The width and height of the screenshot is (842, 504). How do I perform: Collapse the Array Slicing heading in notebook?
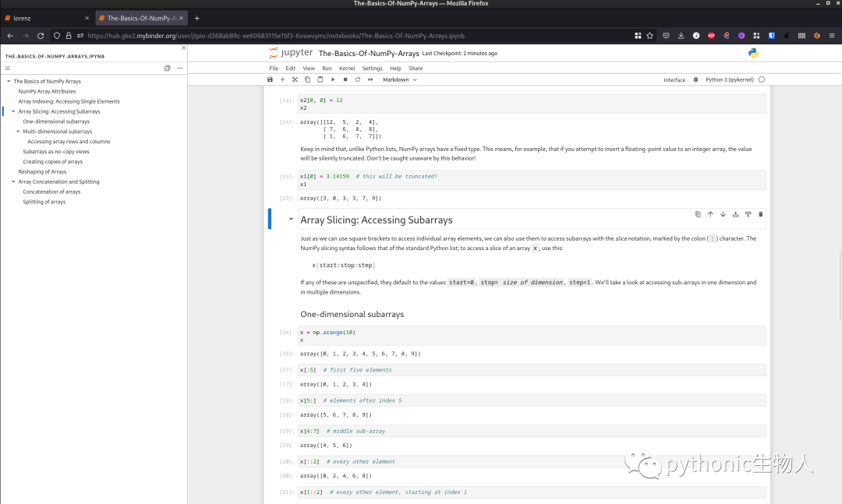click(291, 219)
